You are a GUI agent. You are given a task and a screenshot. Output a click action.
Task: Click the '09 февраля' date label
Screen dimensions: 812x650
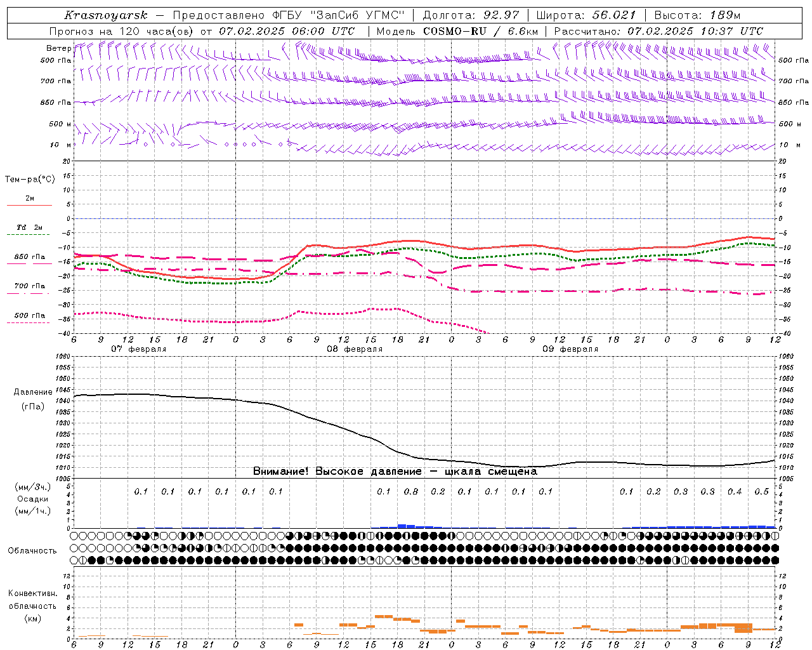[570, 349]
